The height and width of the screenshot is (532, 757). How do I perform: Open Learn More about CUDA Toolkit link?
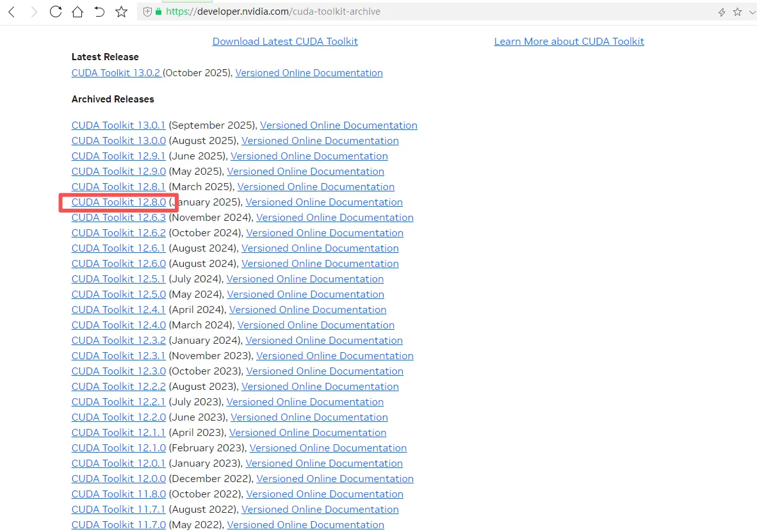pyautogui.click(x=569, y=42)
